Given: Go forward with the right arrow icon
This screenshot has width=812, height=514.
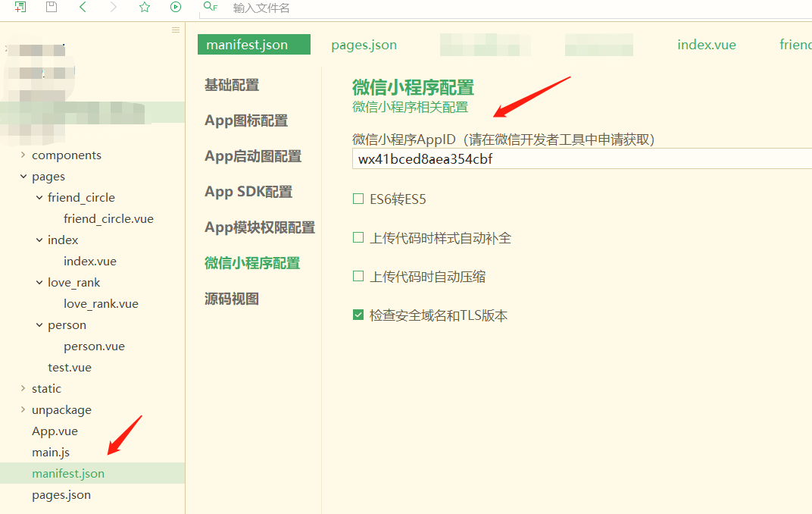Looking at the screenshot, I should coord(114,7).
